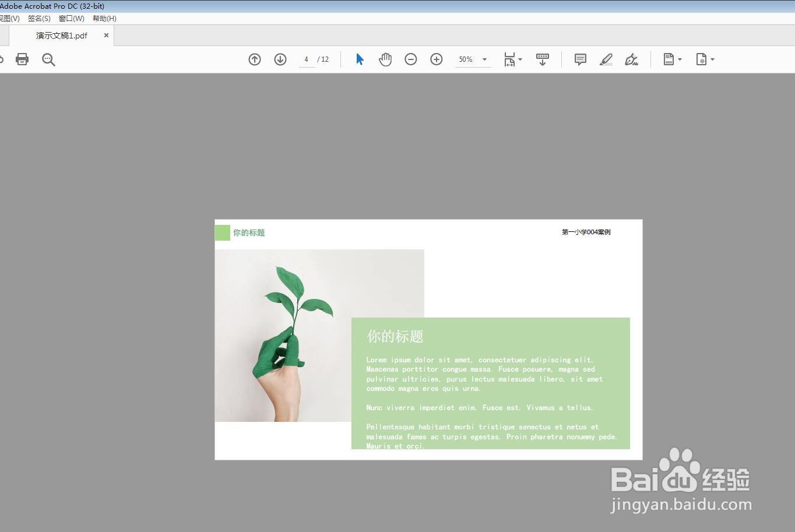Click the page document tool icon
Viewport: 795px width, 532px height.
click(669, 59)
